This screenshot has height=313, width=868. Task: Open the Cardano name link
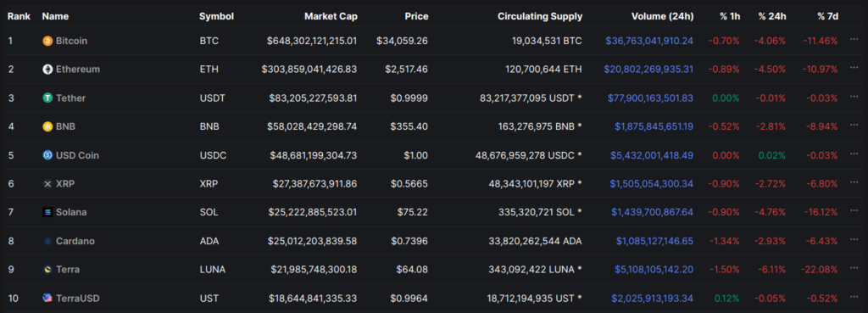[x=75, y=241]
